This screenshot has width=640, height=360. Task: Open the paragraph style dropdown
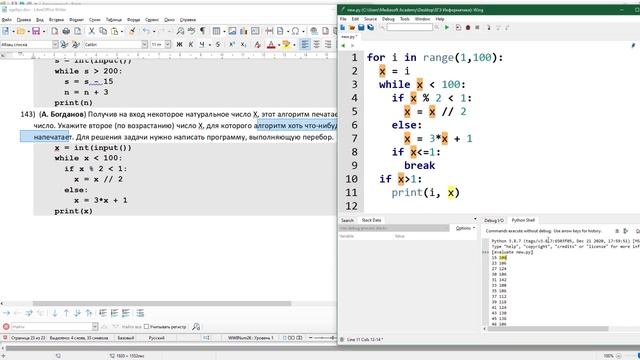pos(55,44)
